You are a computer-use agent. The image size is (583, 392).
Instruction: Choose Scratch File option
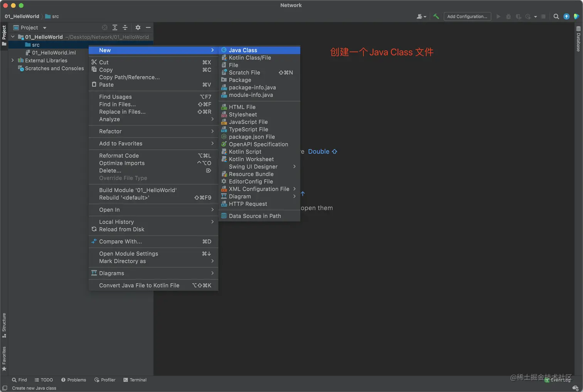coord(259,72)
